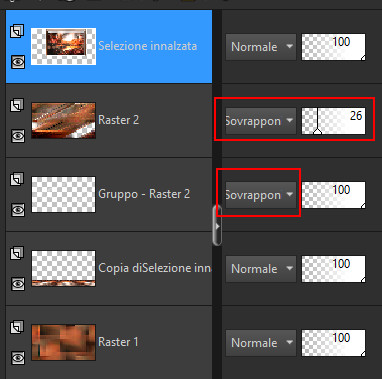Click layer type icon of Raster 2
This screenshot has width=382, height=379.
pyautogui.click(x=17, y=105)
